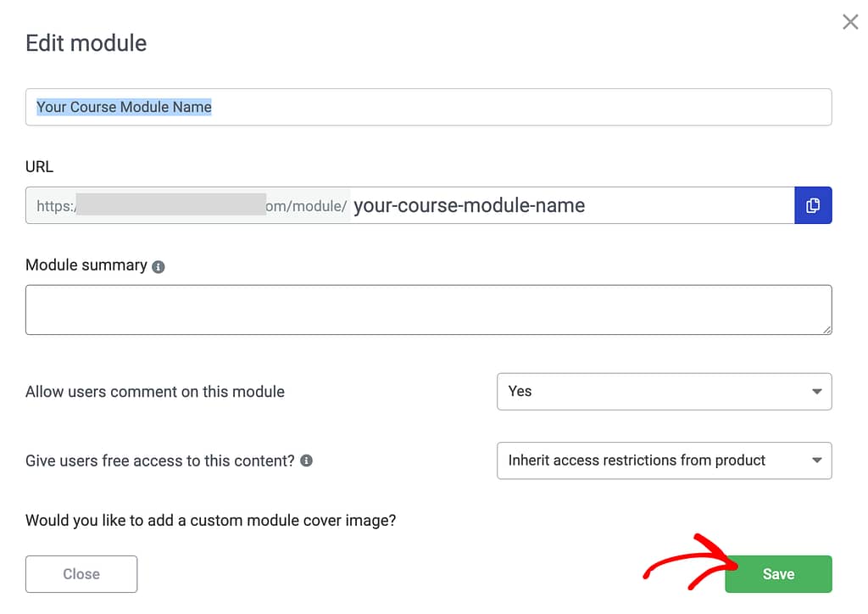Dismiss the dialog with the X icon
Viewport: 868px width, 614px height.
[850, 22]
